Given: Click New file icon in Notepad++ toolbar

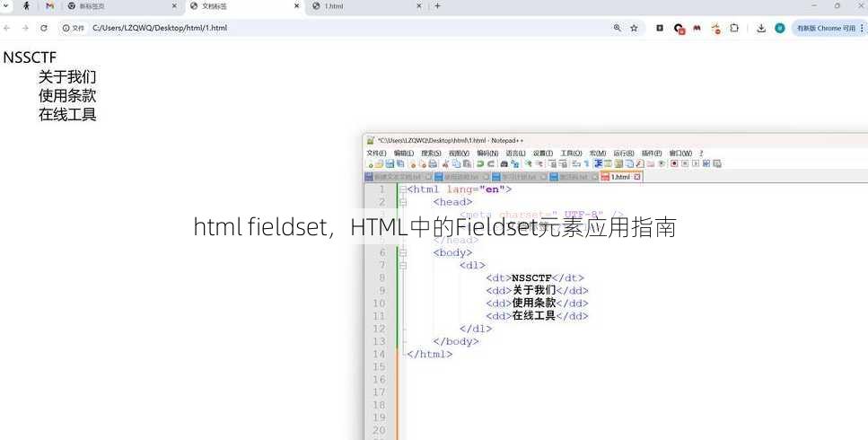Looking at the screenshot, I should coord(371,163).
